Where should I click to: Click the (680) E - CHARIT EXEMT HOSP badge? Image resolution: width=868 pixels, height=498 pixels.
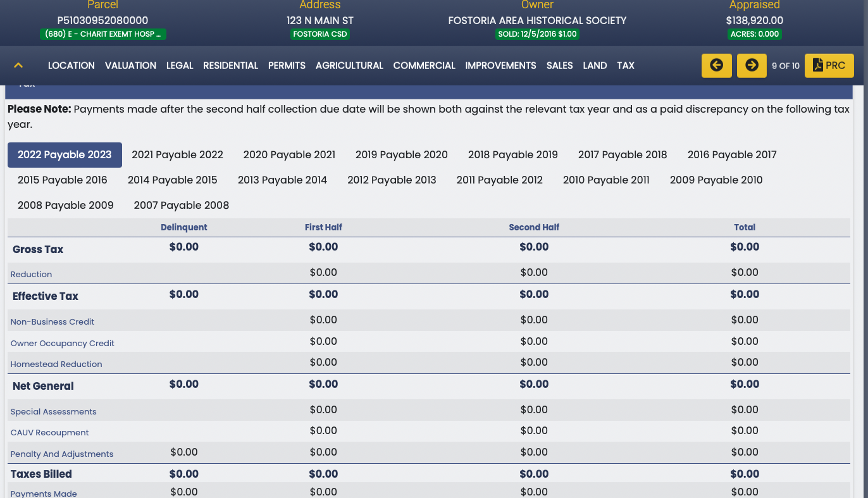coord(102,34)
